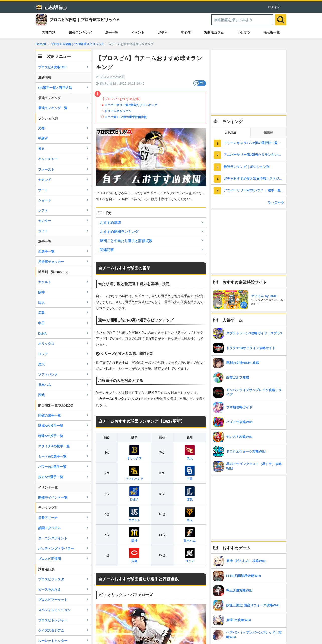Click the arrow on キャッチャー sidebar row
This screenshot has height=644, width=322.
click(x=87, y=159)
